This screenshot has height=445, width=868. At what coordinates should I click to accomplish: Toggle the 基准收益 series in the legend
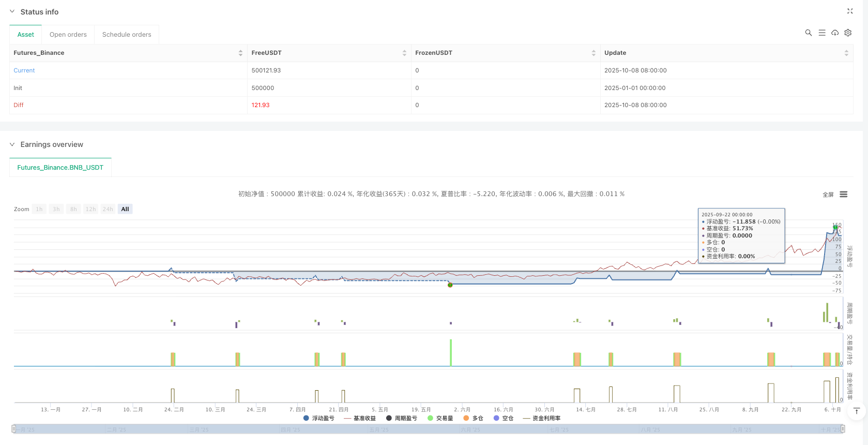tap(360, 418)
